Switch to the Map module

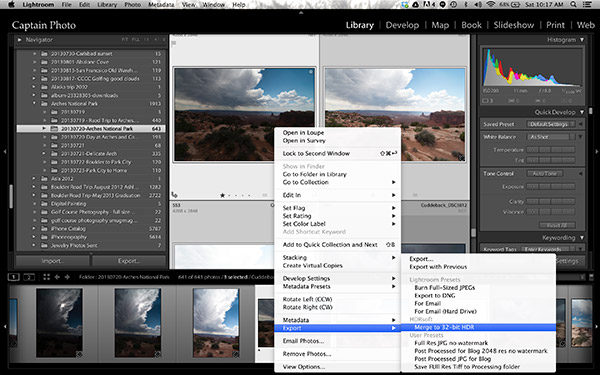(x=440, y=25)
